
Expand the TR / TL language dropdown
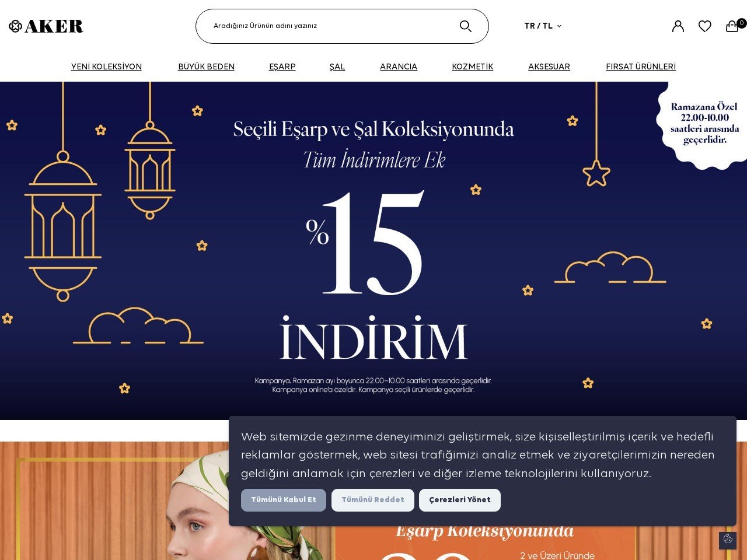tap(543, 26)
